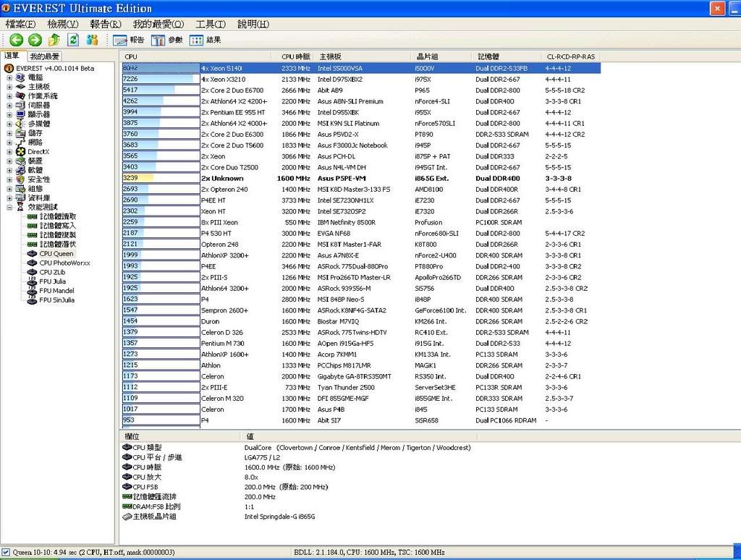The height and width of the screenshot is (560, 741).
Task: Expand the 資料庫 tree node
Action: pyautogui.click(x=9, y=198)
